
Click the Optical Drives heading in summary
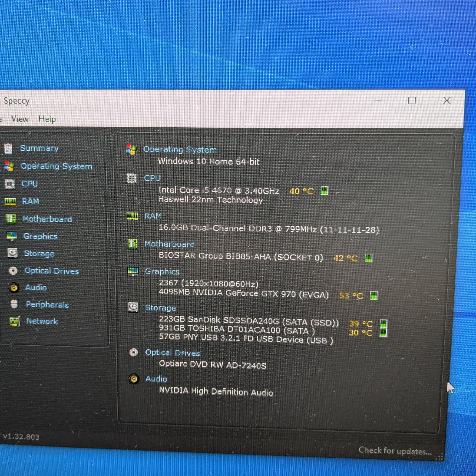172,353
